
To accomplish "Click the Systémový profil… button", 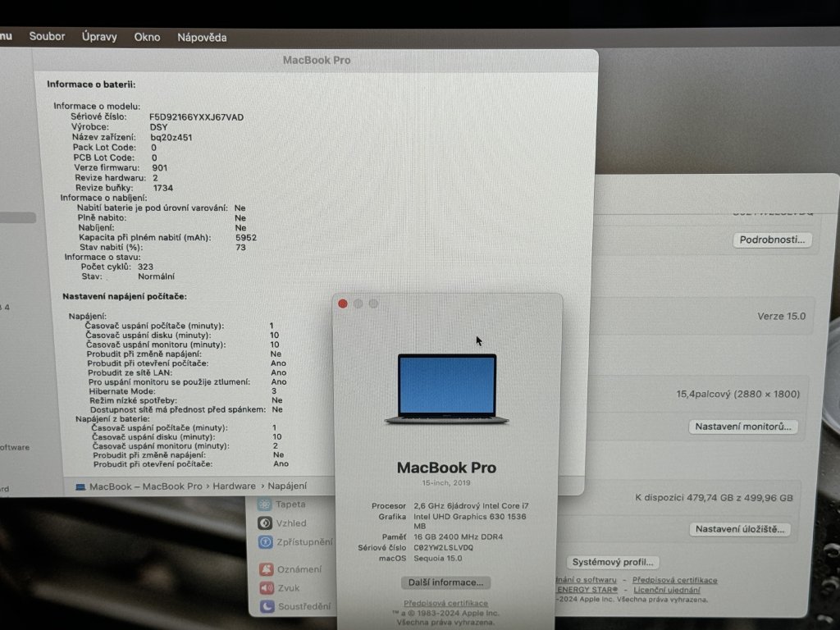I will 613,562.
